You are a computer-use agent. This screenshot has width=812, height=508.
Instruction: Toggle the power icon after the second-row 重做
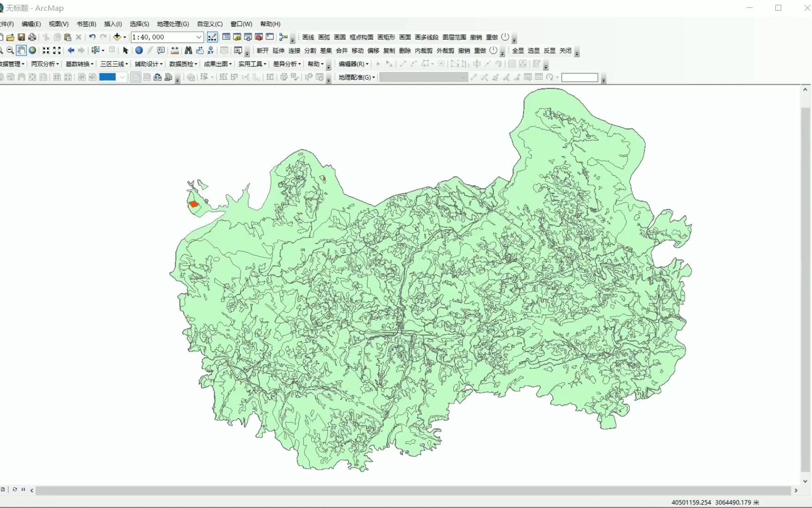(x=493, y=50)
